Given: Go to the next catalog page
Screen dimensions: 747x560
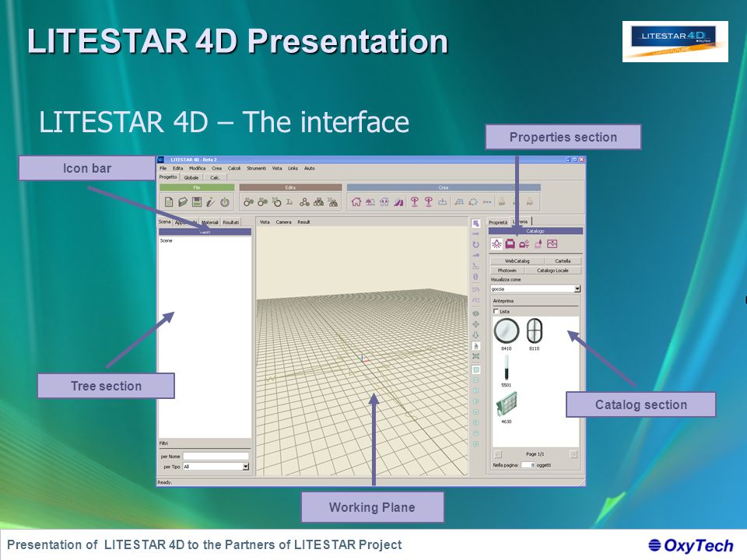Looking at the screenshot, I should [573, 454].
